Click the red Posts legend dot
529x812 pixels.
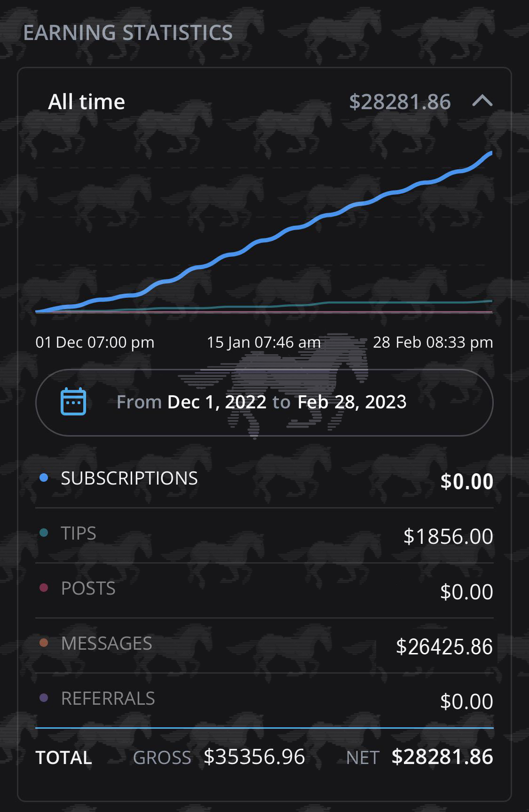[44, 588]
